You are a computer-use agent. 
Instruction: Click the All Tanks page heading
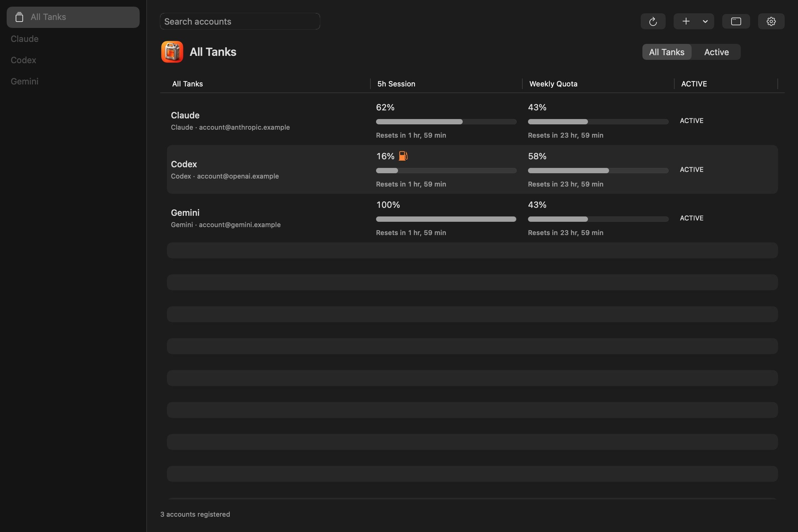pos(213,52)
